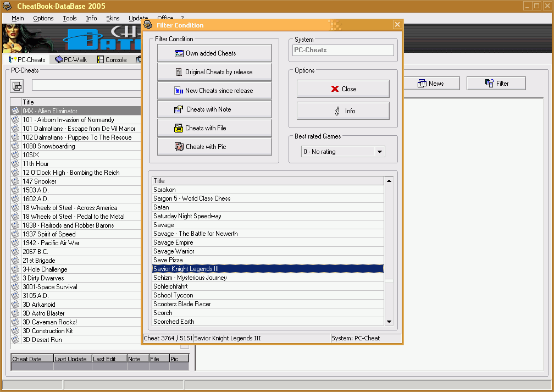Close the Filter Condition dialog with the red X button
The width and height of the screenshot is (554, 392).
click(343, 89)
